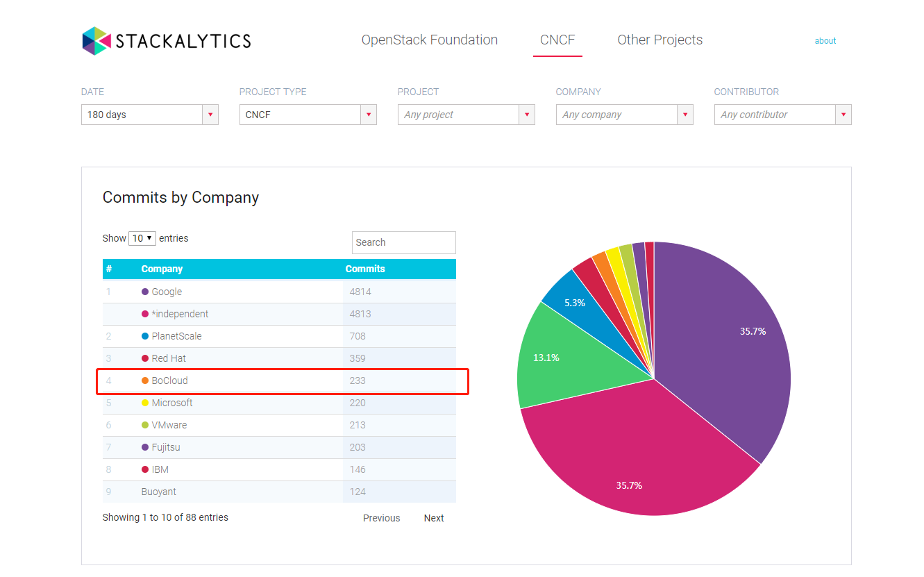Sort table by Commits column header
Screen dimensions: 924x577
[x=365, y=269]
